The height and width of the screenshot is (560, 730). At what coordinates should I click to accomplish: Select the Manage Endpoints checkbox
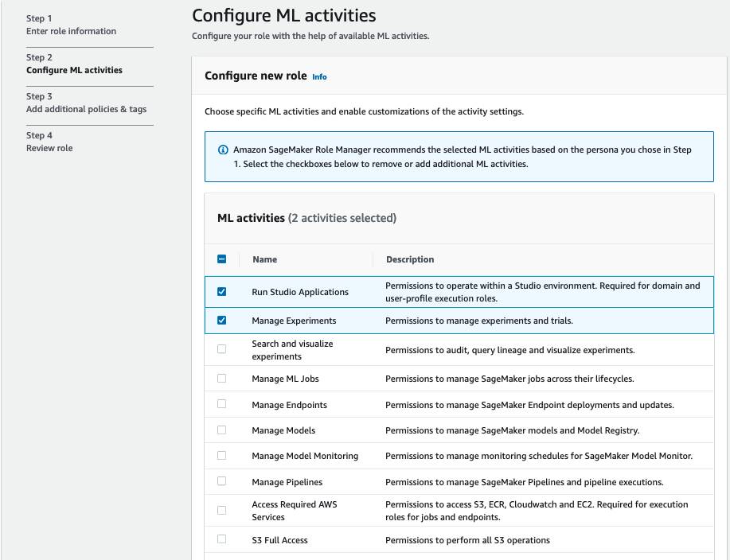[x=222, y=405]
